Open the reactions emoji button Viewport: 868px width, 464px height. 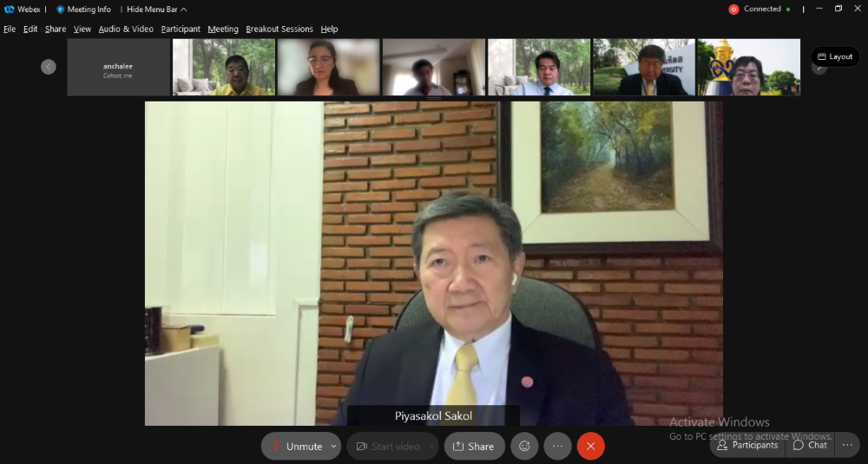pyautogui.click(x=524, y=446)
